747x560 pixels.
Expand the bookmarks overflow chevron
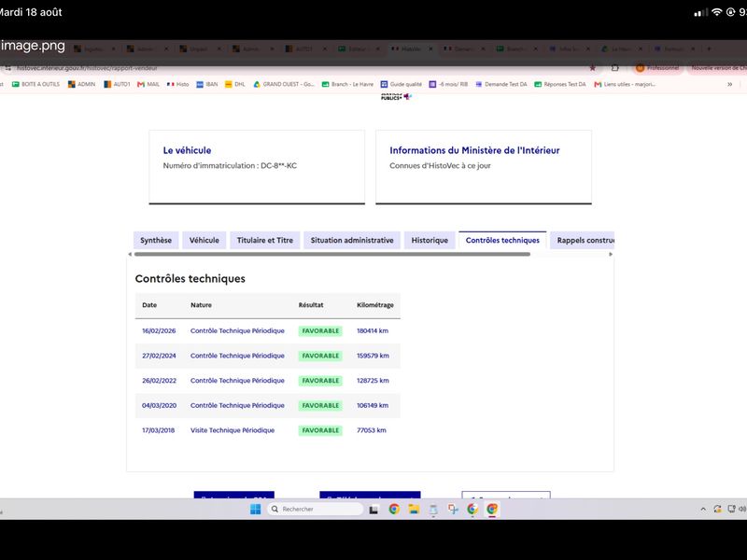click(729, 84)
